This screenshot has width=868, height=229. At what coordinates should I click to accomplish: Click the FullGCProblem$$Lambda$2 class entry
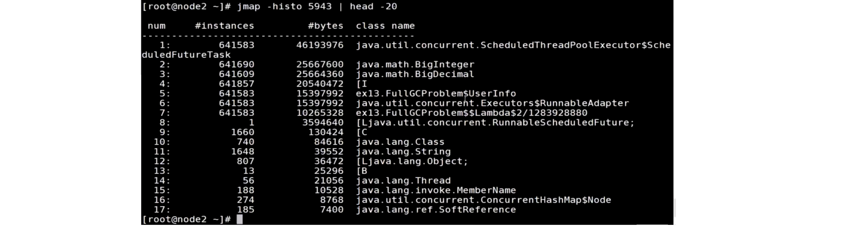point(472,113)
